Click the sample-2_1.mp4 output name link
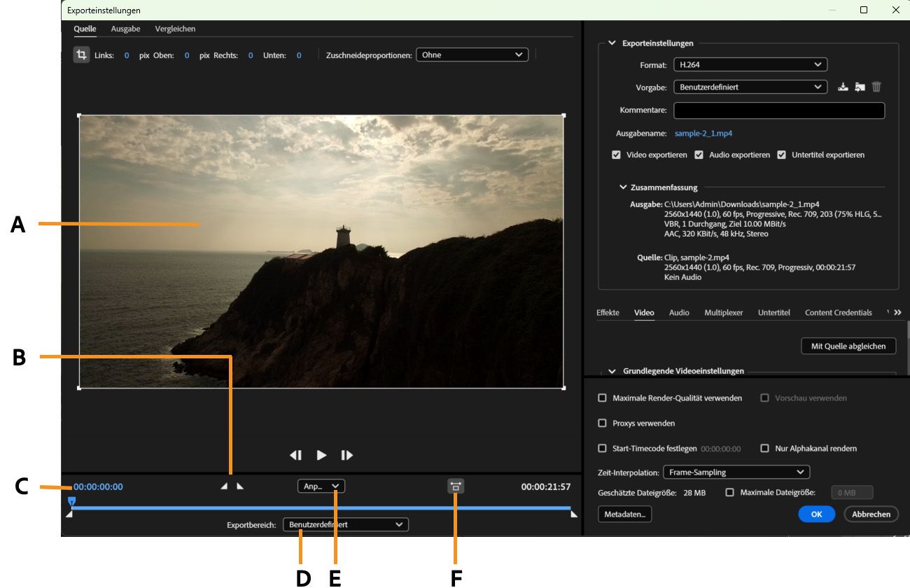 coord(703,133)
